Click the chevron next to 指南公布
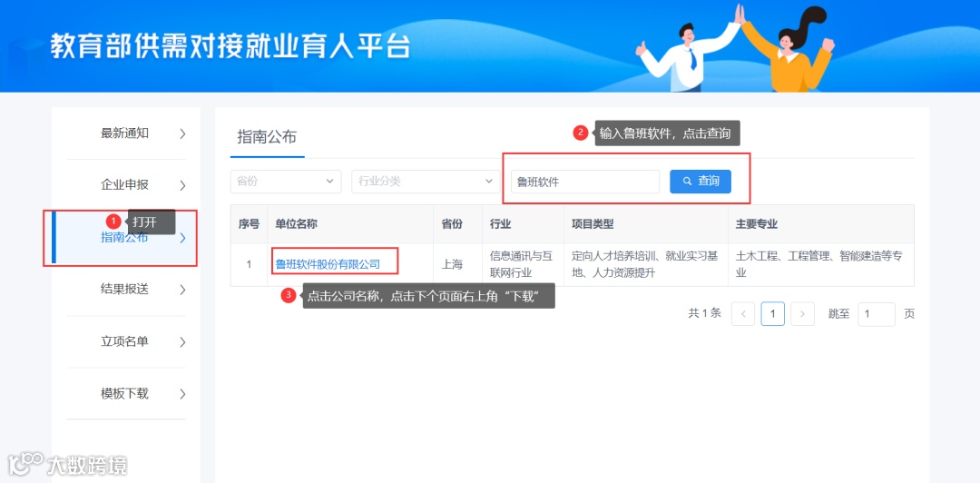 182,238
